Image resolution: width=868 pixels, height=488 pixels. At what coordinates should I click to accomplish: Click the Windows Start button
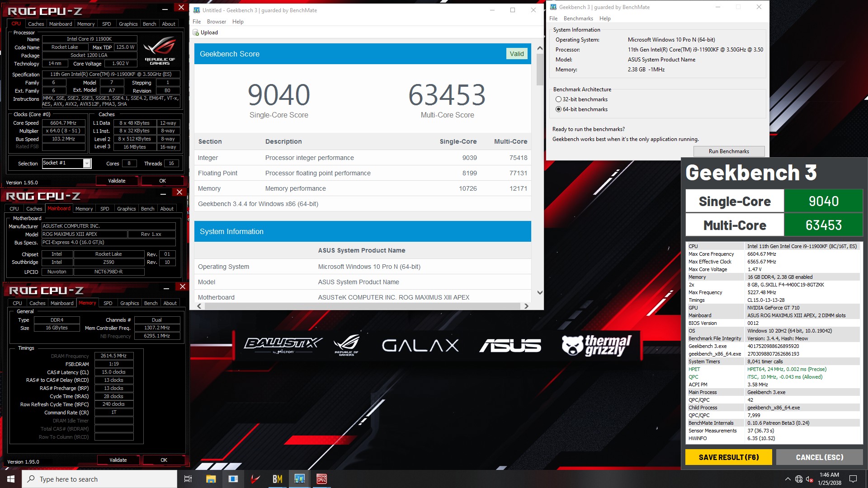point(11,479)
